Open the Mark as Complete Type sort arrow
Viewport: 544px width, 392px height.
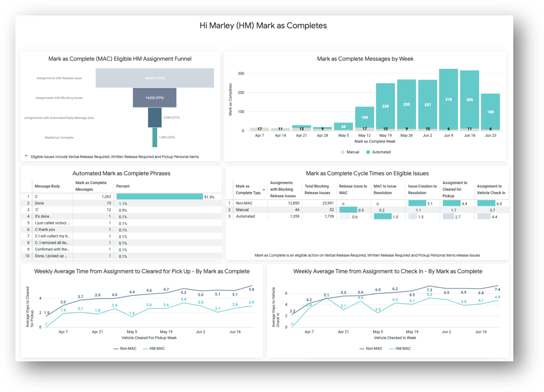[264, 190]
